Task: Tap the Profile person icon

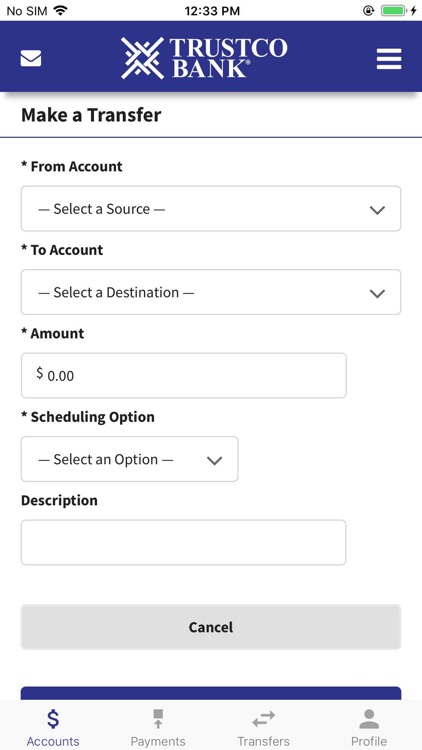Action: click(369, 719)
